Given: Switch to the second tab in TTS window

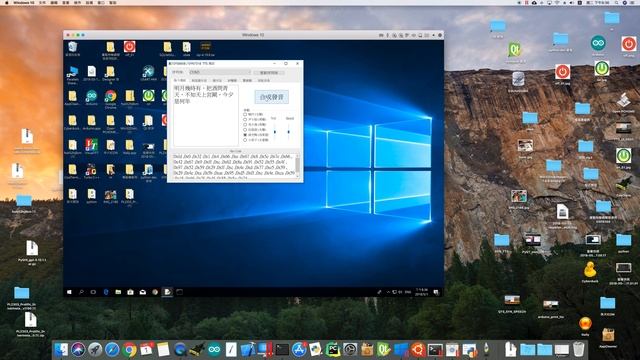Looking at the screenshot, I should point(199,80).
